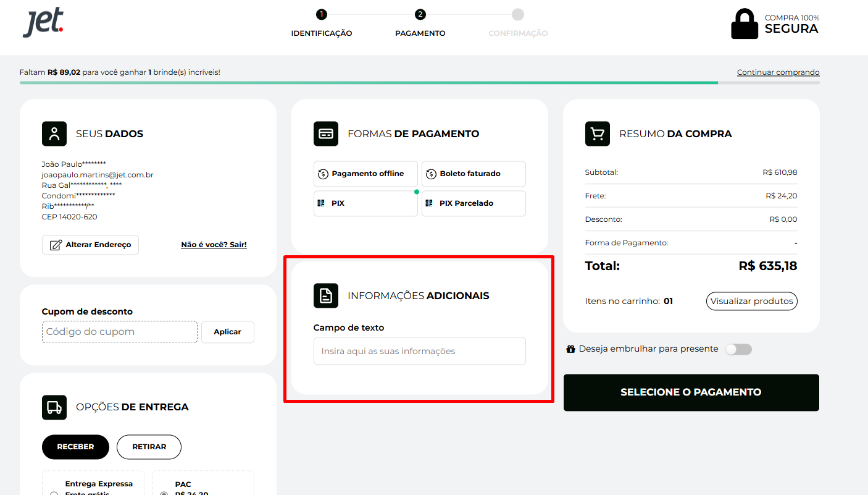Select the PAC shipping radio option
This screenshot has height=495, width=868.
tap(164, 494)
